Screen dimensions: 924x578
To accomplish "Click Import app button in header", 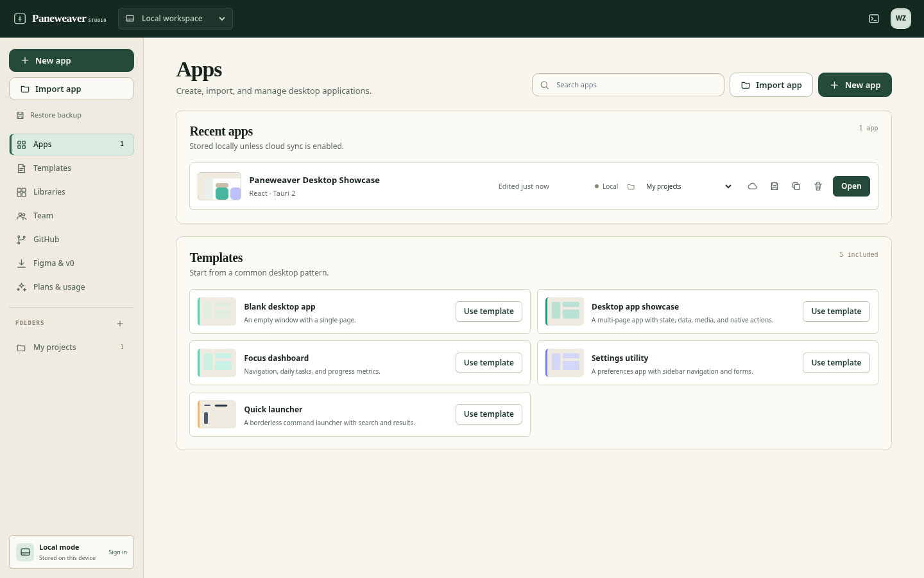I will click(771, 85).
